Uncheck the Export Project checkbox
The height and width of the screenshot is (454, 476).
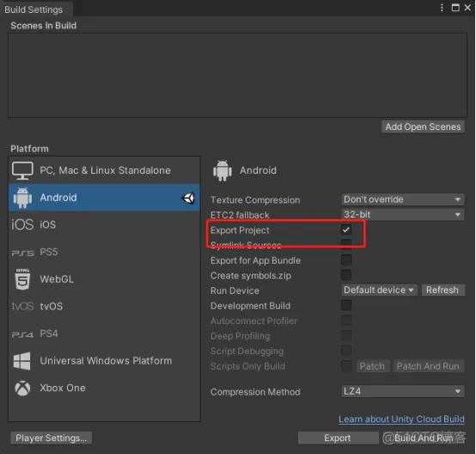coord(346,230)
